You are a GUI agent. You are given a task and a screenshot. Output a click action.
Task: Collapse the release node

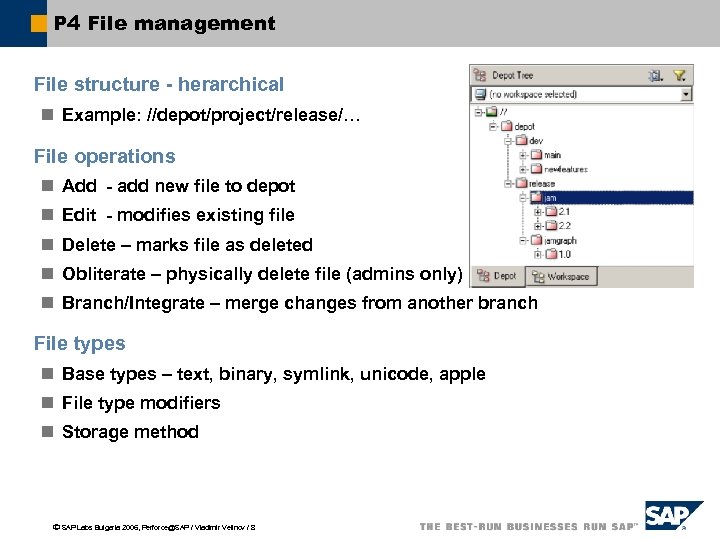(x=508, y=184)
